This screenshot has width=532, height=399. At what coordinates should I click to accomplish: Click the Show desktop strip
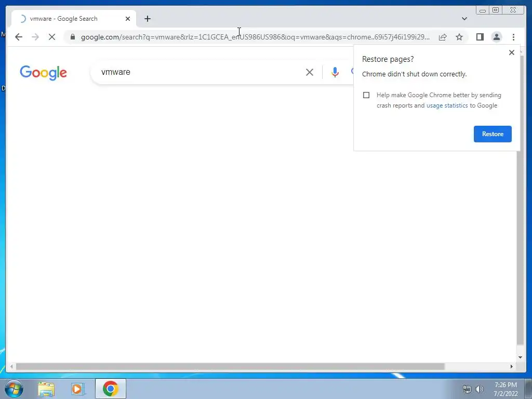(528, 389)
